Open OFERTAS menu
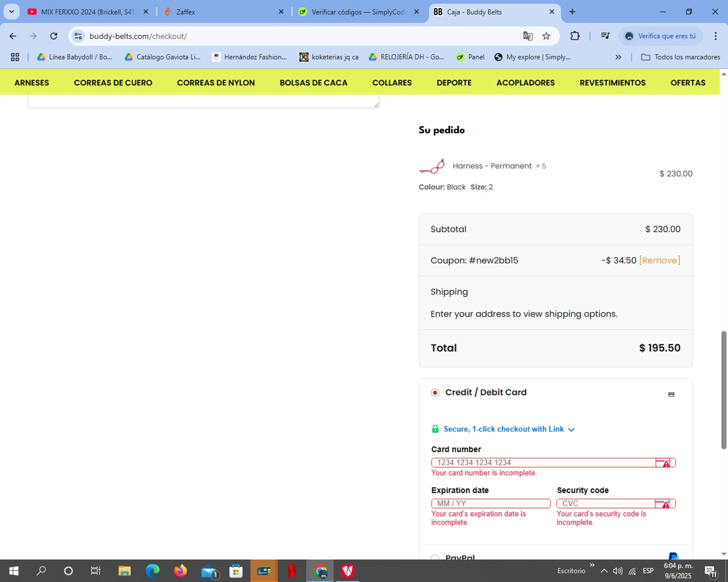The image size is (728, 582). (x=688, y=82)
